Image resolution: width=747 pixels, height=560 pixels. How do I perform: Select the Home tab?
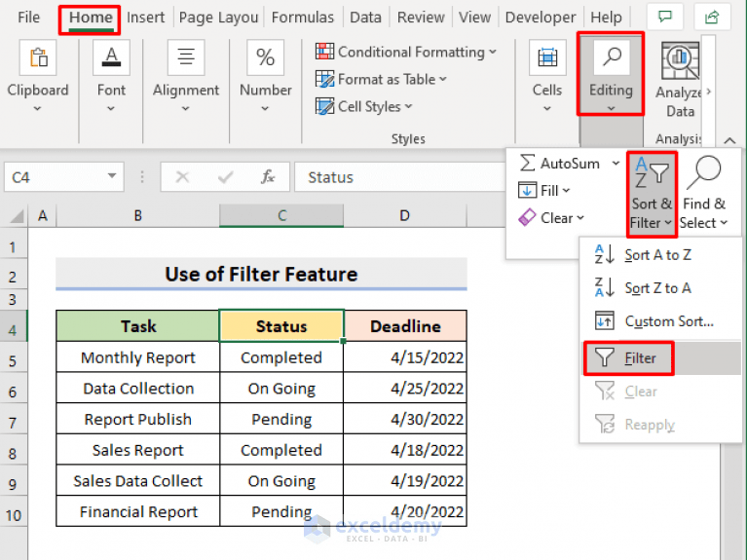[90, 19]
